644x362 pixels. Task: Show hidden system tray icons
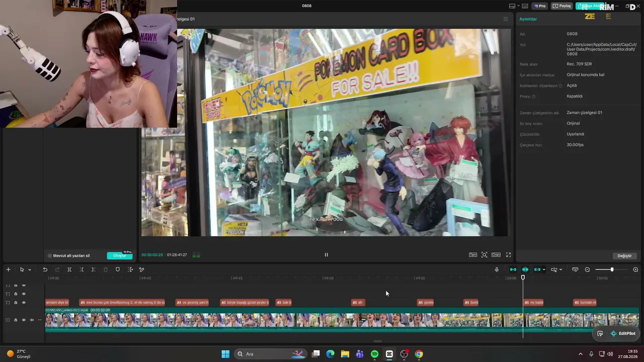click(580, 354)
